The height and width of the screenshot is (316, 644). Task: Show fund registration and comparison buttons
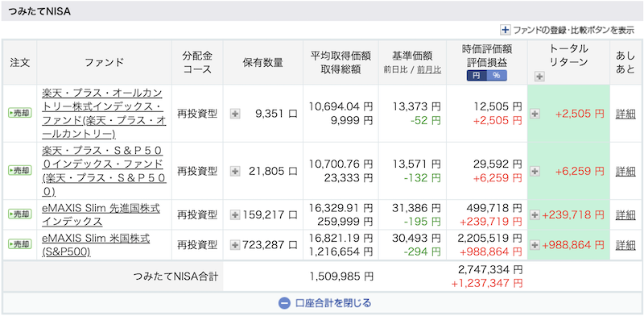point(568,30)
